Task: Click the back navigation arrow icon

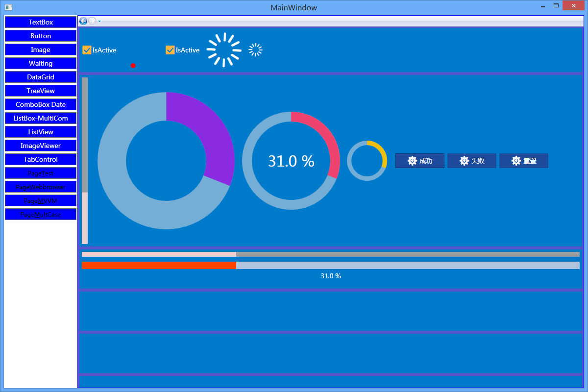Action: point(83,21)
